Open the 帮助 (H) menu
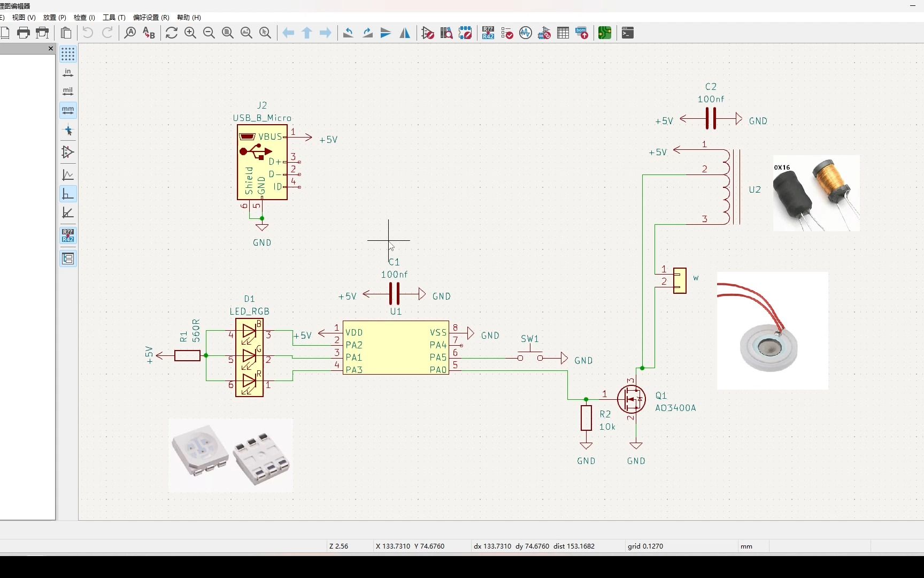The width and height of the screenshot is (924, 578). point(189,18)
